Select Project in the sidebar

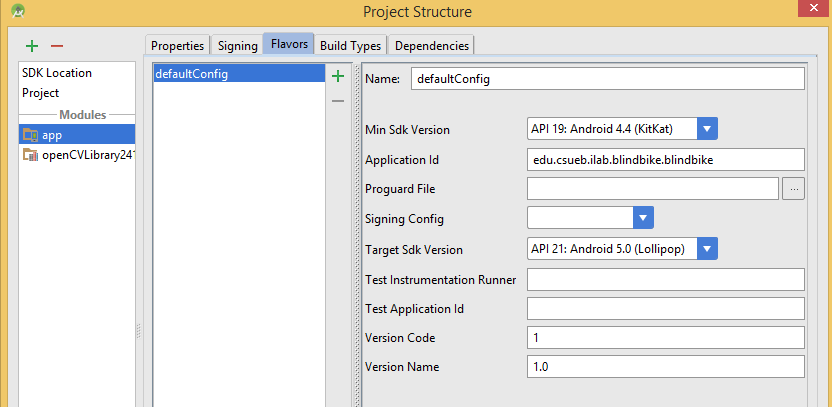point(41,93)
